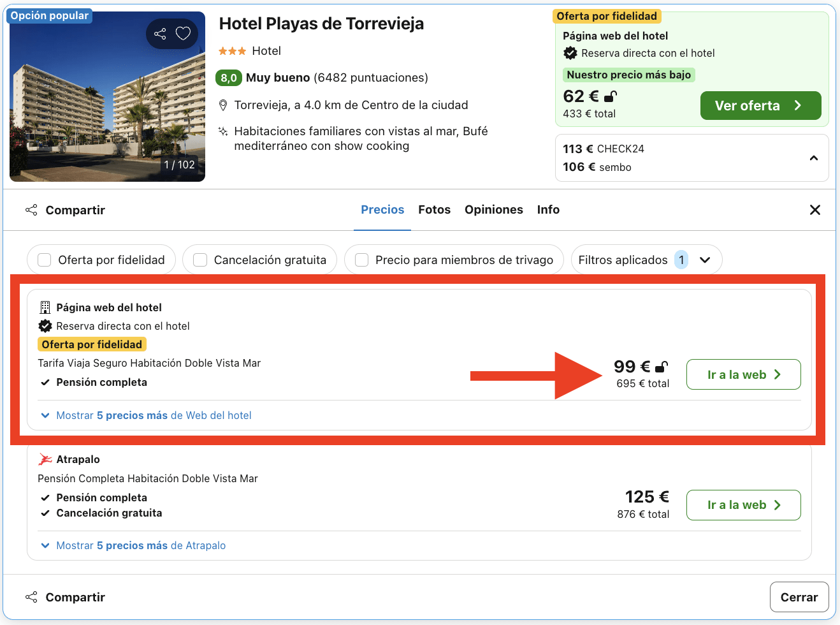Click the verified badge in the price list row

click(45, 326)
